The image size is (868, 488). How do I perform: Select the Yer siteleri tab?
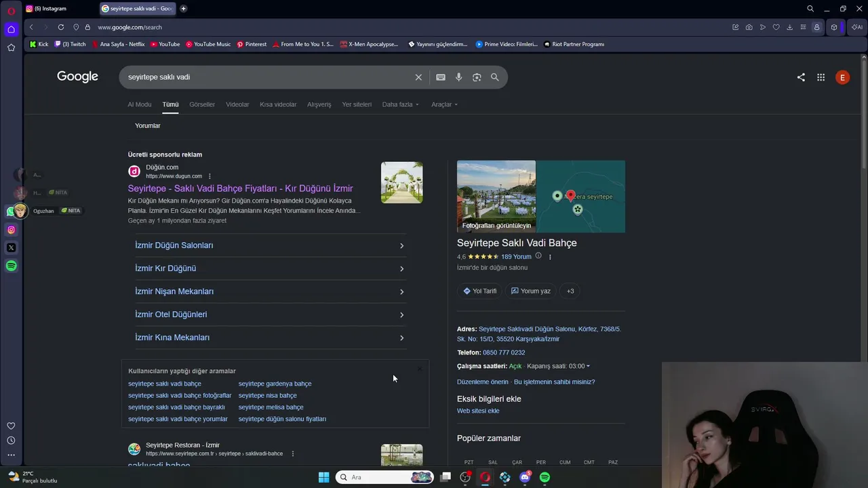pos(357,104)
